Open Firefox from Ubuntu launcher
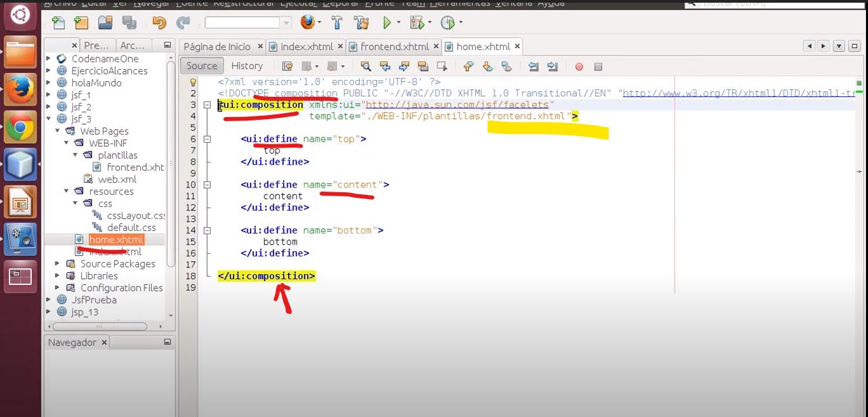Viewport: 868px width, 417px height. coord(20,89)
